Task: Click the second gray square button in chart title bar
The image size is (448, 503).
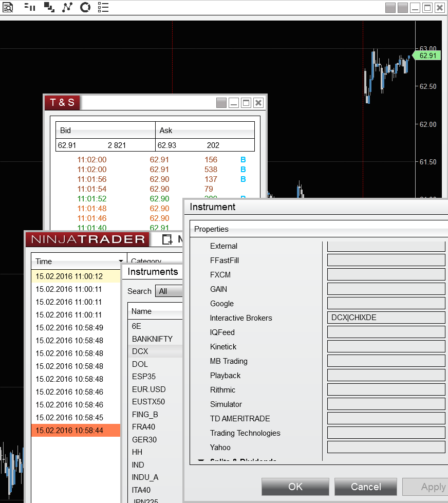Action: tap(402, 8)
